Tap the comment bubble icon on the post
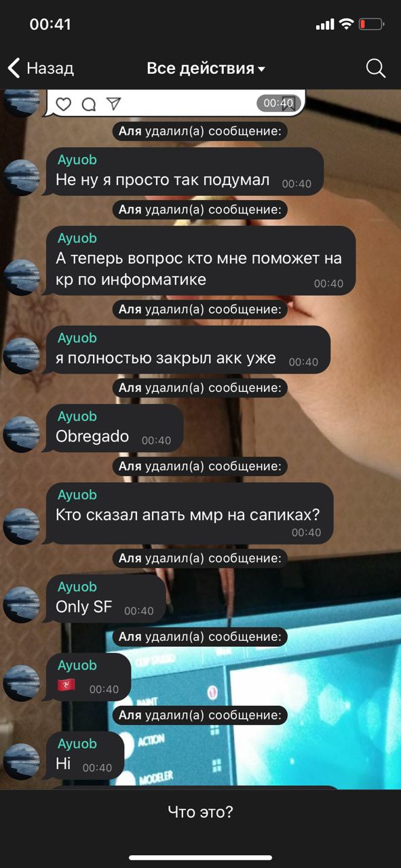 tap(89, 104)
